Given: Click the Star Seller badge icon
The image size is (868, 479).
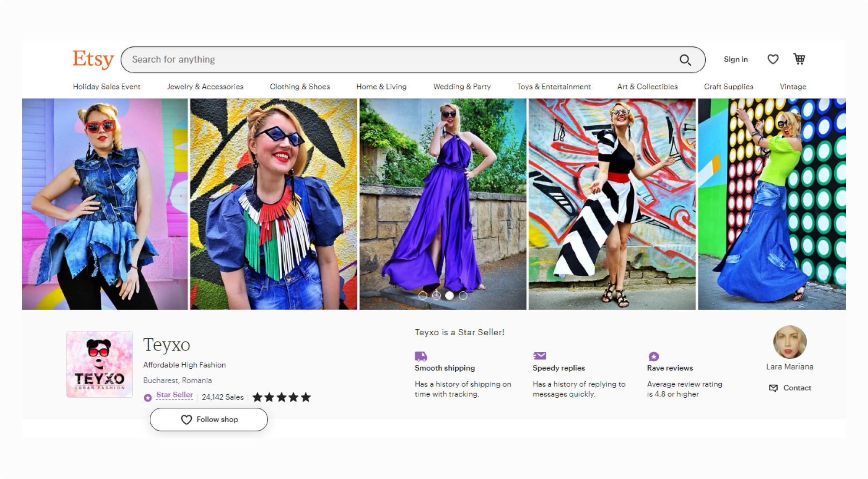Looking at the screenshot, I should [x=148, y=397].
